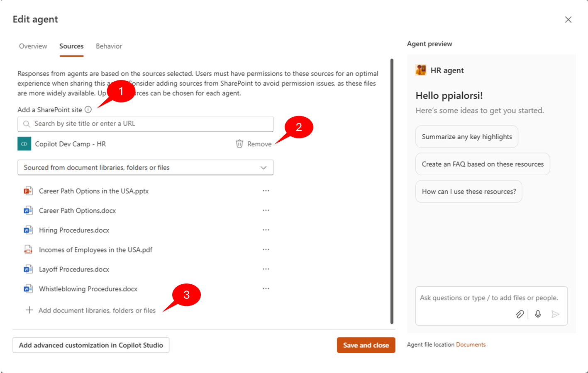Image resolution: width=588 pixels, height=373 pixels.
Task: Open more options for Career Path Options in the USA.pptx
Action: coord(266,191)
